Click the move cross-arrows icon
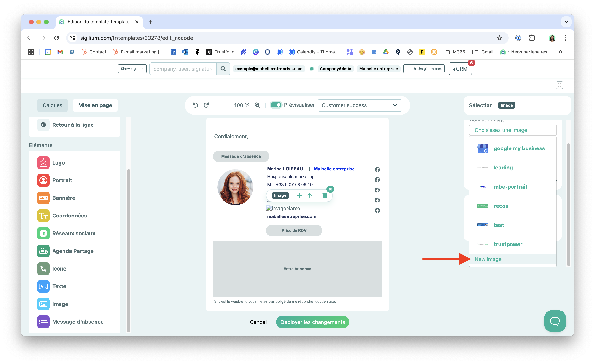Image resolution: width=595 pixels, height=364 pixels. (x=299, y=195)
